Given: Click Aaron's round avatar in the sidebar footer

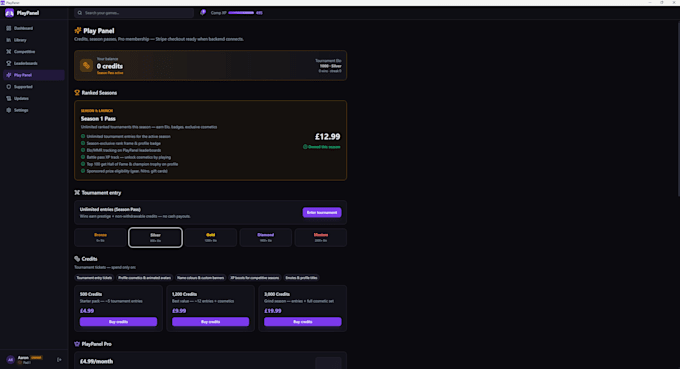Looking at the screenshot, I should click(x=10, y=359).
